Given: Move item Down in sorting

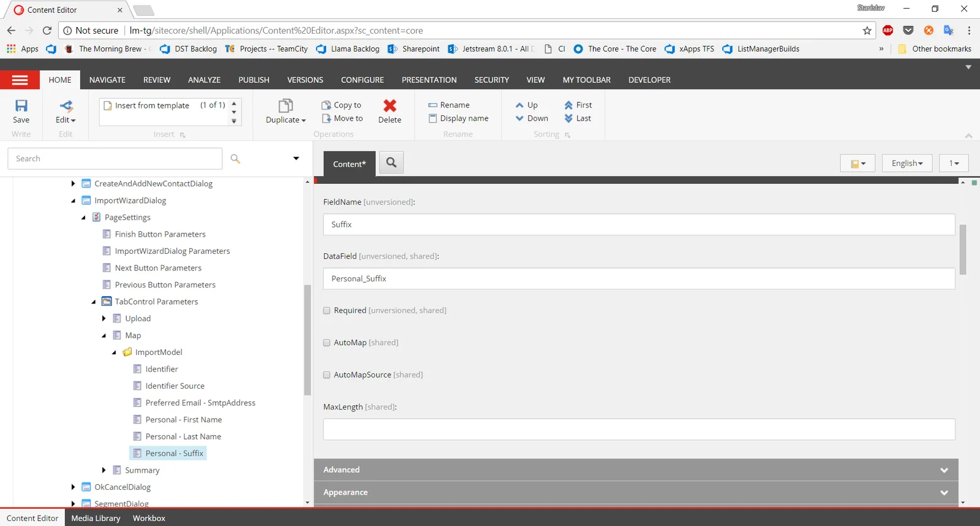Looking at the screenshot, I should tap(532, 118).
